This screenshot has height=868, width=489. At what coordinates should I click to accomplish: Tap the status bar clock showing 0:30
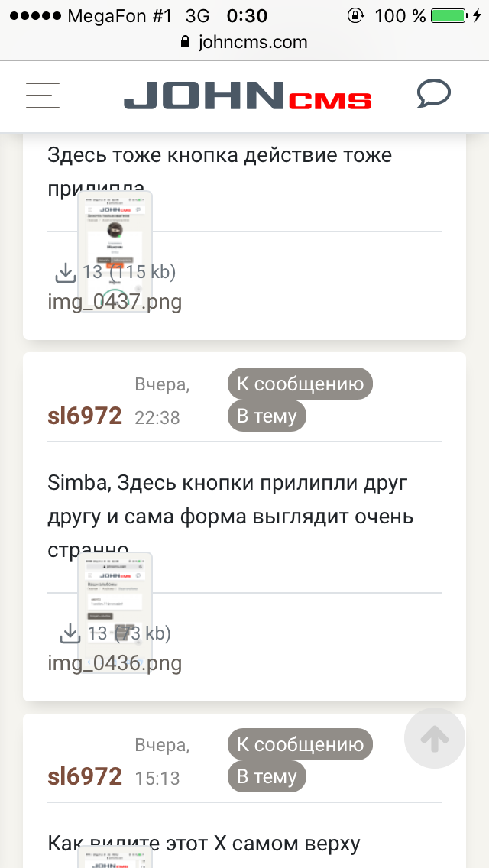click(x=247, y=15)
